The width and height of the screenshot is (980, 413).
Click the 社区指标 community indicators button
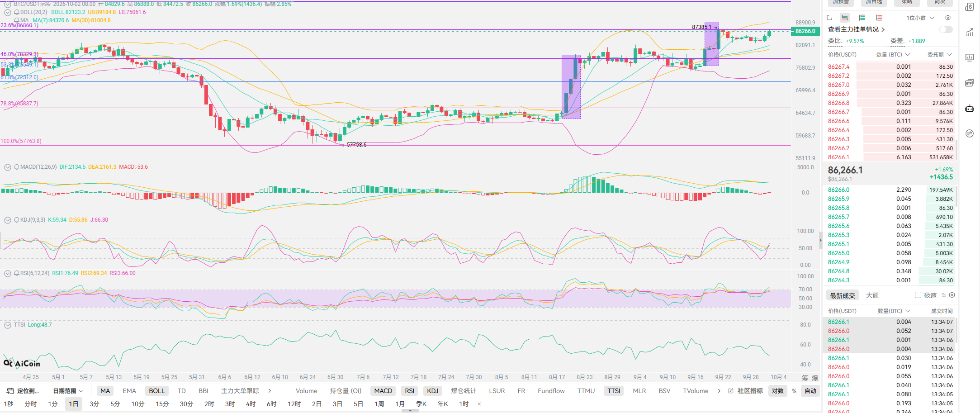745,391
